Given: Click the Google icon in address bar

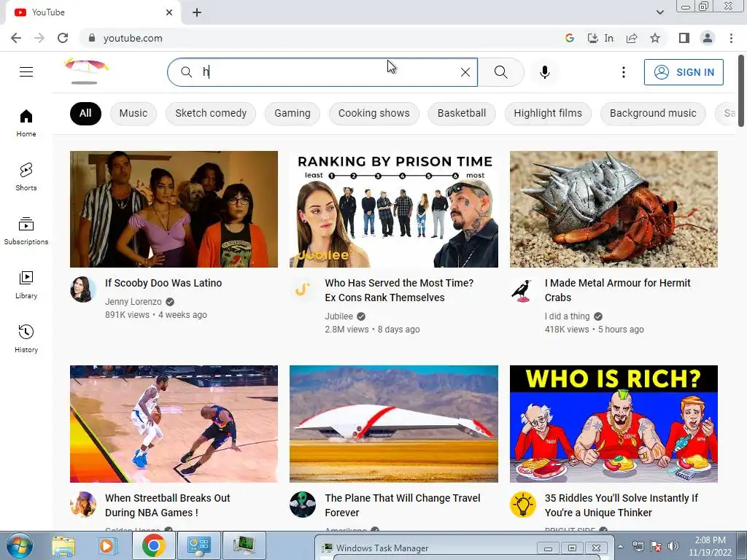Looking at the screenshot, I should (569, 38).
